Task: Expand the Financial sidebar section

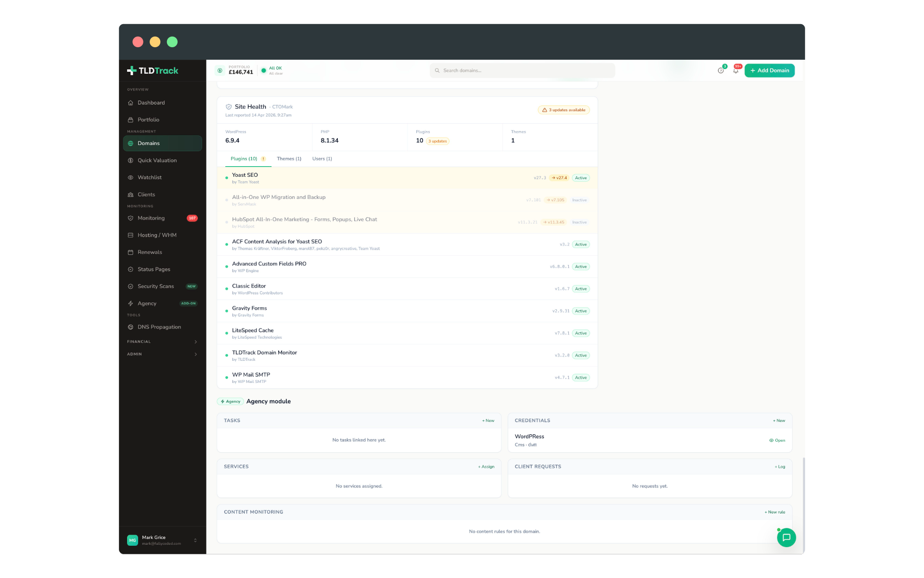Action: tap(162, 342)
